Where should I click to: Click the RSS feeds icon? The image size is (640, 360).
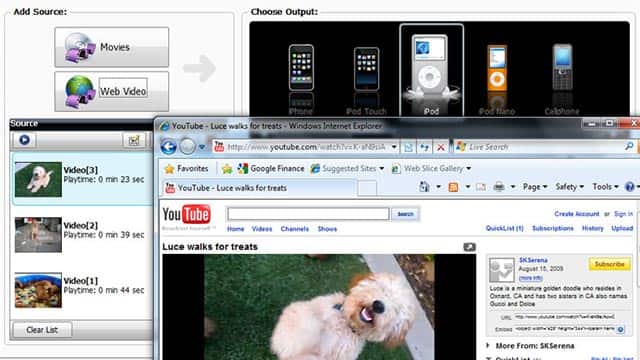453,187
